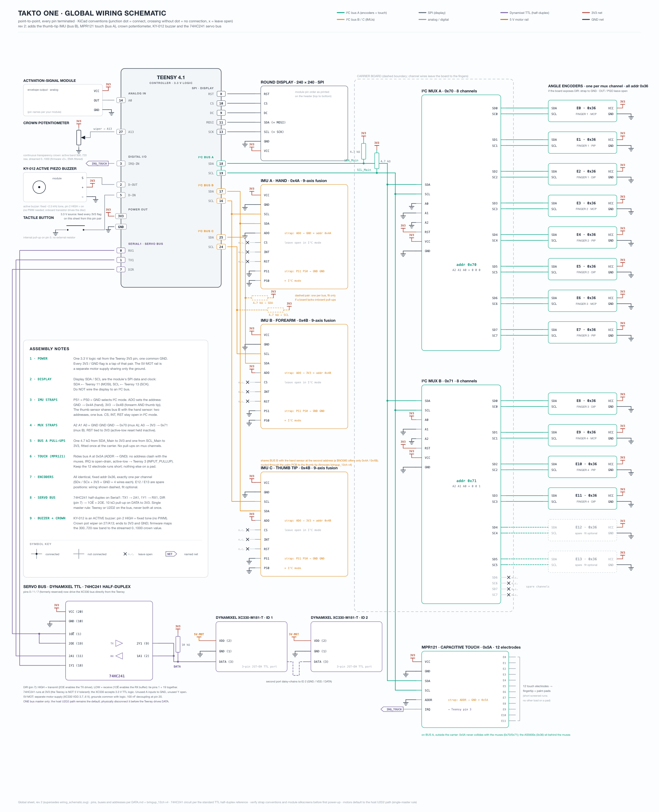Select the TX buffer triangle in 74HC241
659x812 pixels.
[x=119, y=643]
